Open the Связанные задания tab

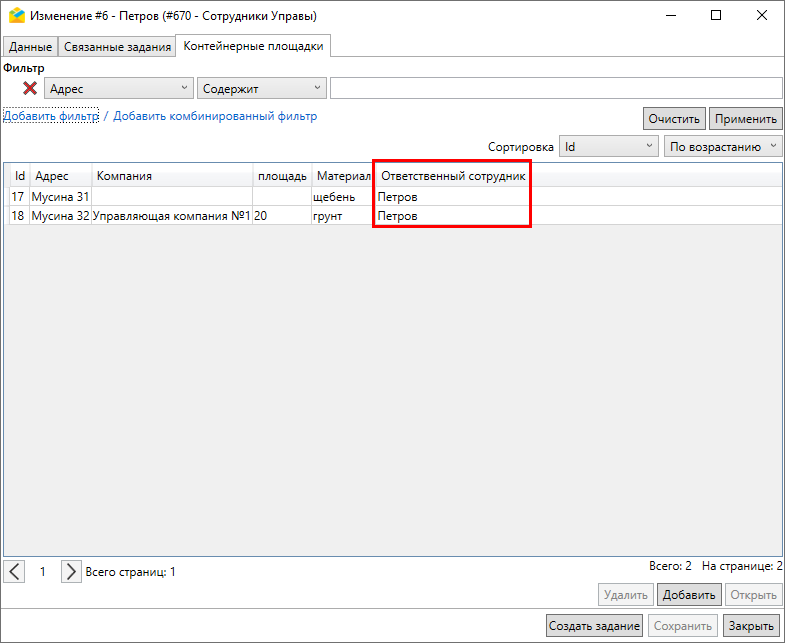pos(116,47)
